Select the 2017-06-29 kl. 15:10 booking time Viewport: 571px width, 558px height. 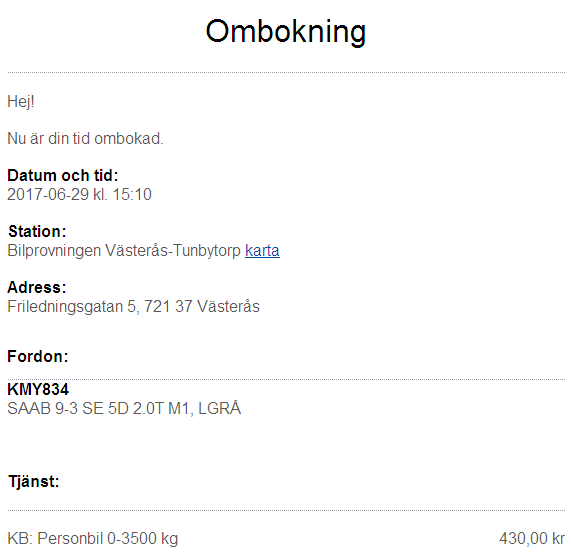[x=79, y=194]
